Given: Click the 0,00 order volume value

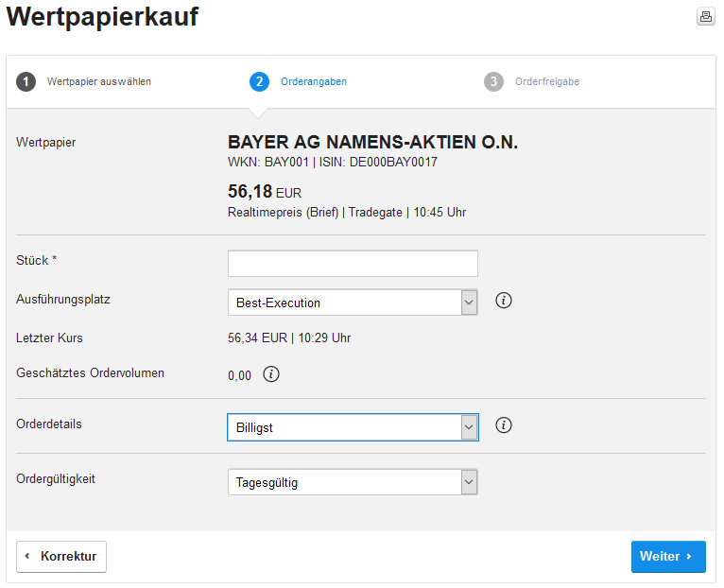Looking at the screenshot, I should click(x=239, y=375).
